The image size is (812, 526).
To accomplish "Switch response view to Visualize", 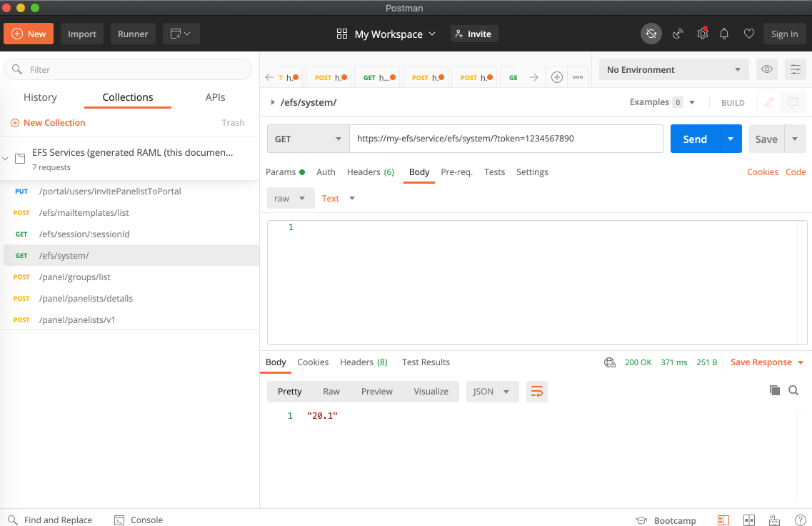I will [x=431, y=391].
